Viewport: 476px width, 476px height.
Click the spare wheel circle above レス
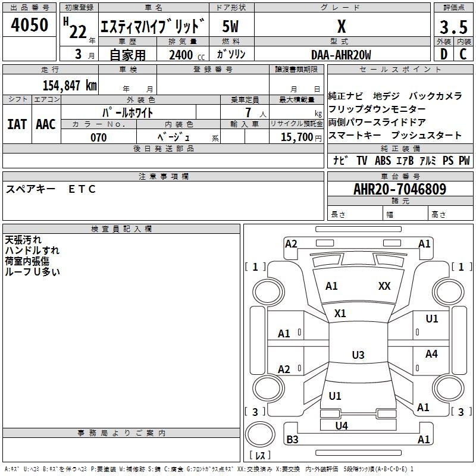tap(260, 435)
